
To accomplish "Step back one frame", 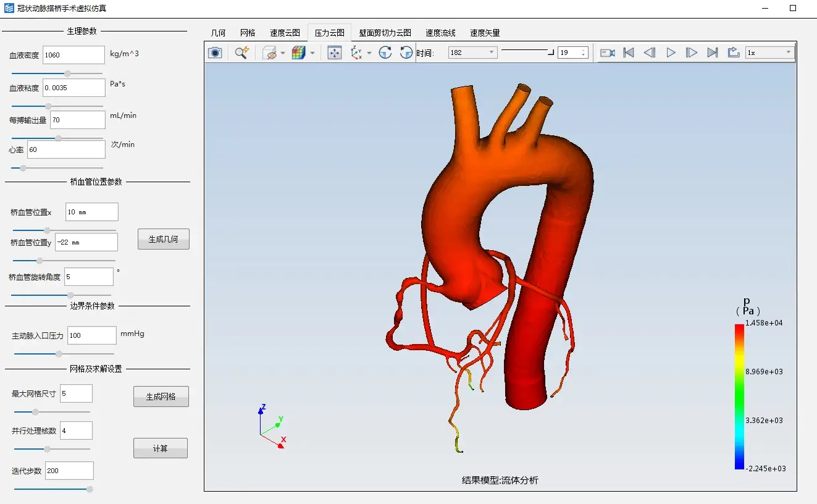I will tap(650, 52).
